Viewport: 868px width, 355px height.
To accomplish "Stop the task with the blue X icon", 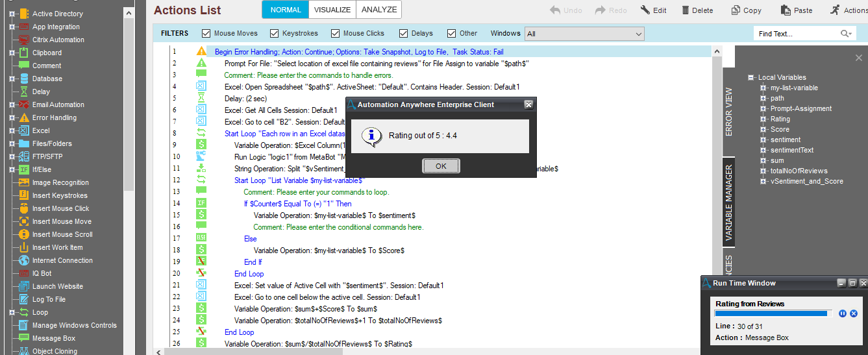I will [x=854, y=313].
